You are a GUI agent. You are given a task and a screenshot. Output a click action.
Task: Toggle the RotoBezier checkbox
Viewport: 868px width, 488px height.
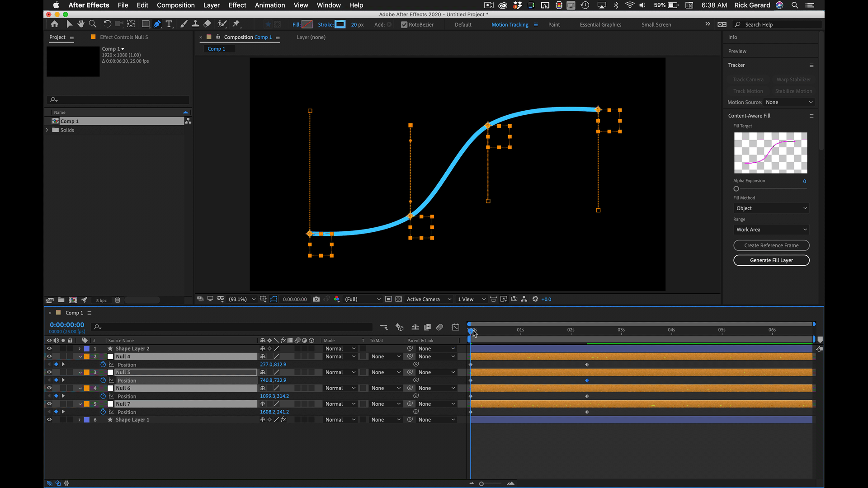pos(404,25)
